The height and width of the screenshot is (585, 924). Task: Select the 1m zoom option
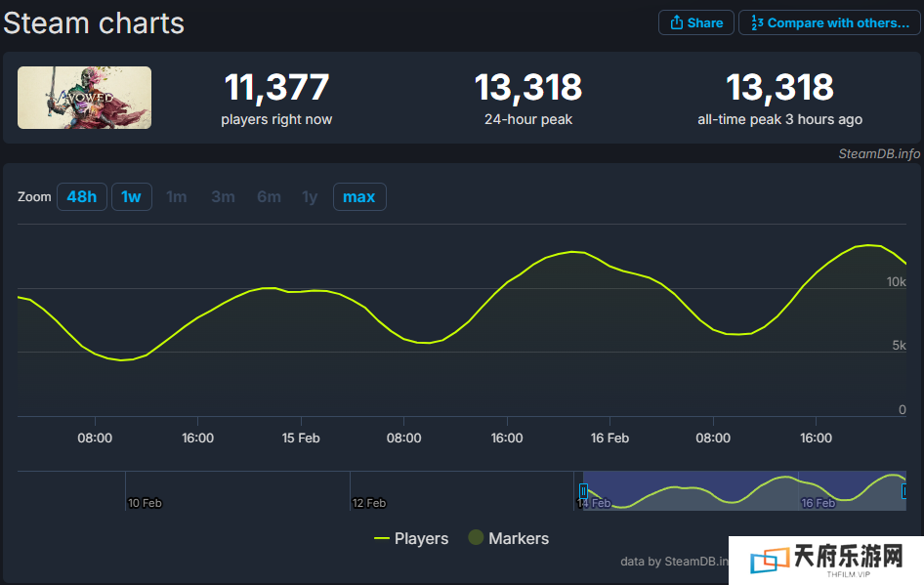pyautogui.click(x=176, y=196)
